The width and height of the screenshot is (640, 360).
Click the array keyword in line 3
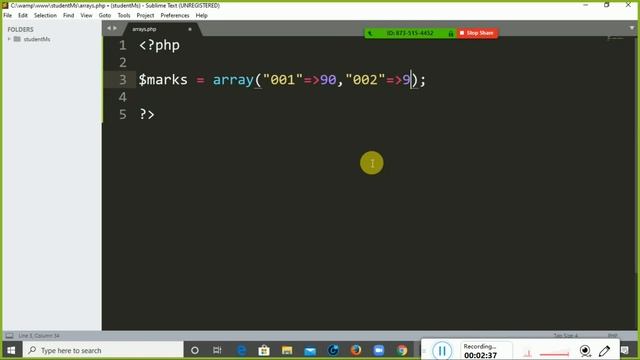click(x=233, y=80)
